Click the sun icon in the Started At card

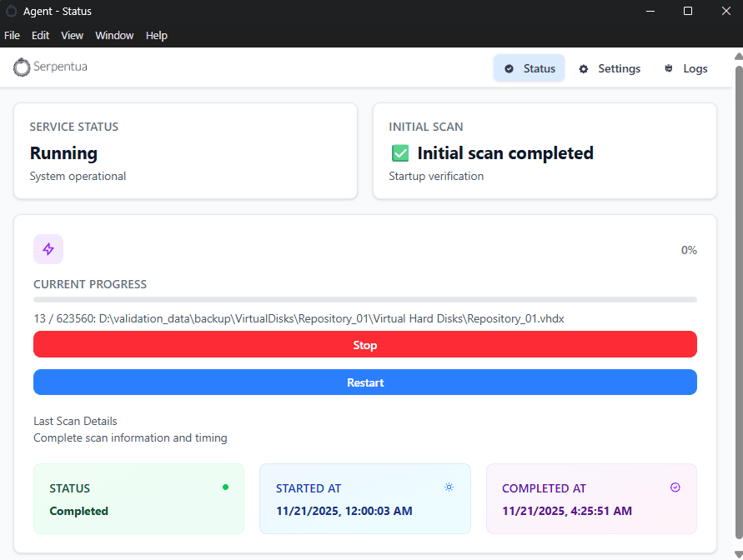click(449, 487)
